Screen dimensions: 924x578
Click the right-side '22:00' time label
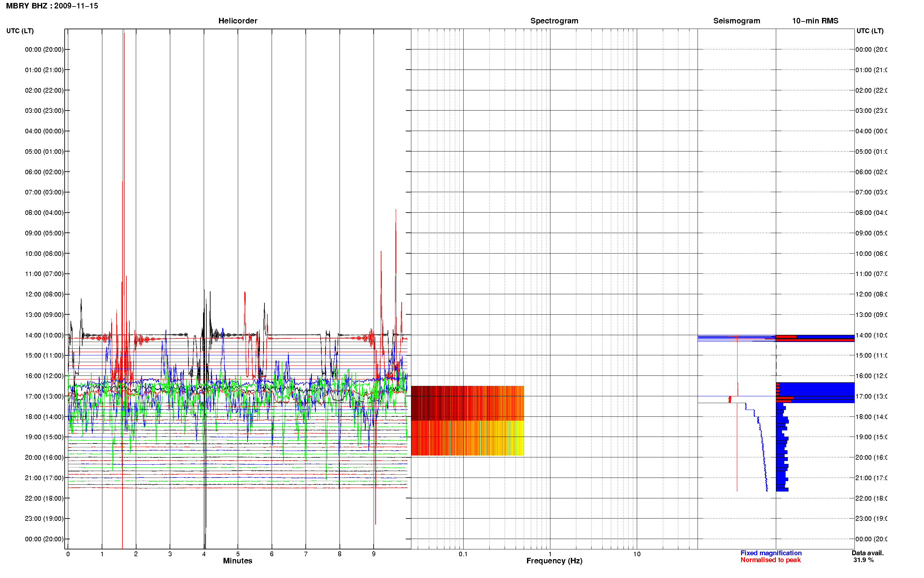tap(871, 498)
